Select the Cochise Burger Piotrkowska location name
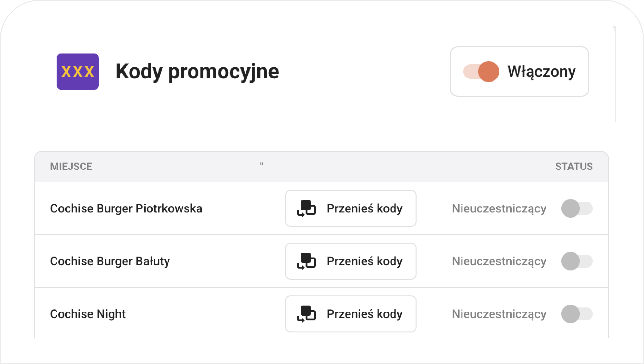The height and width of the screenshot is (364, 644). 126,208
